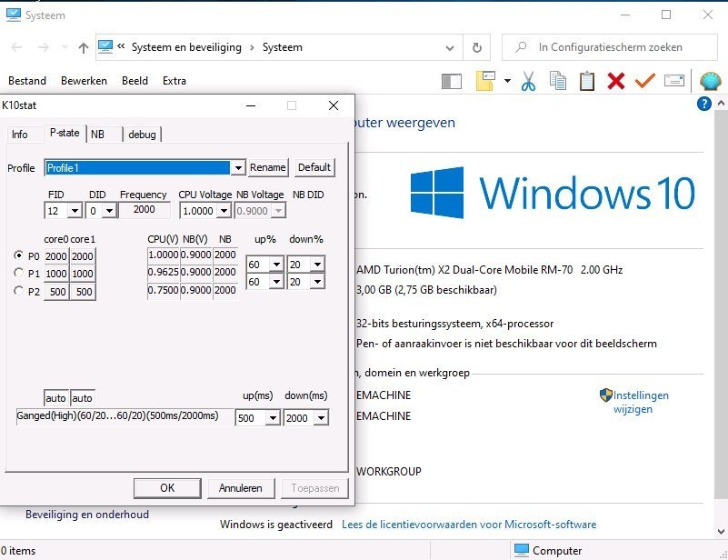Switch to the Info tab
The width and height of the screenshot is (728, 560).
tap(20, 135)
